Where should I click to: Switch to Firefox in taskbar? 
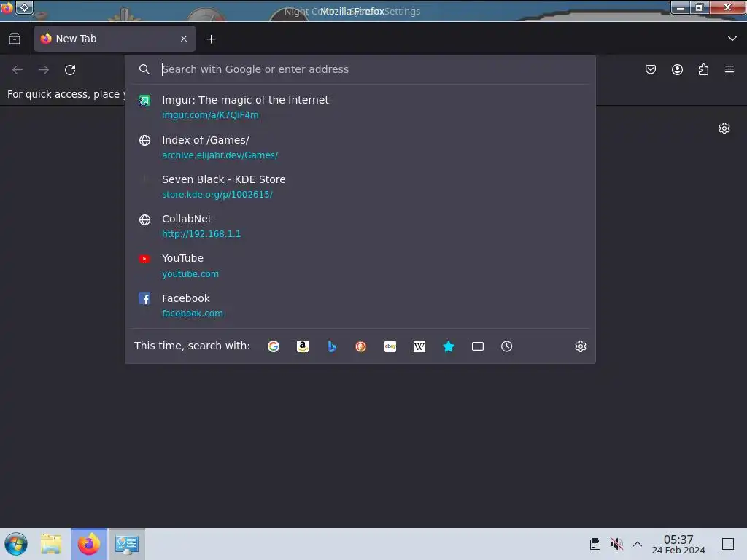pos(89,544)
